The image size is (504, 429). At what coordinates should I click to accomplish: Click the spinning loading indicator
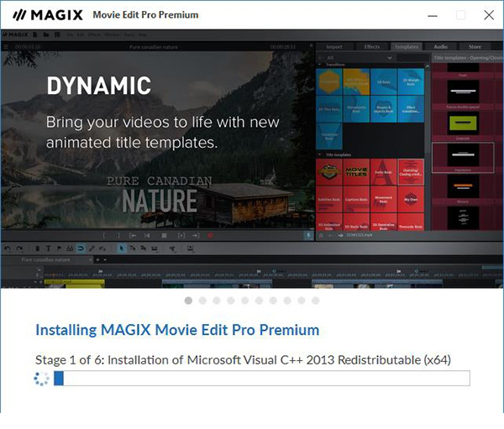(x=41, y=379)
